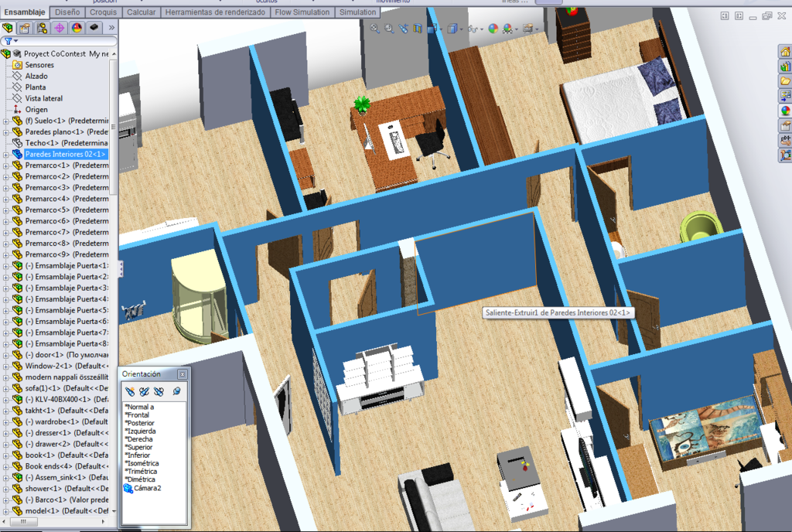Expand the wardrobe<1> tree node

[6, 422]
